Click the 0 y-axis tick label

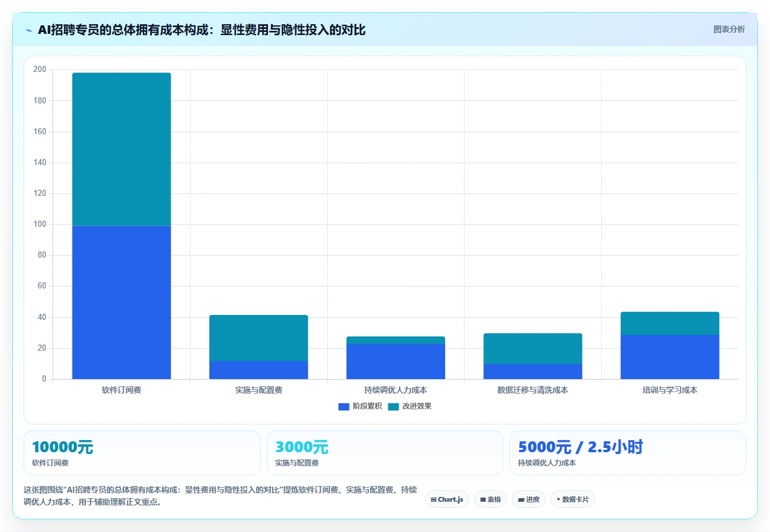coord(44,379)
